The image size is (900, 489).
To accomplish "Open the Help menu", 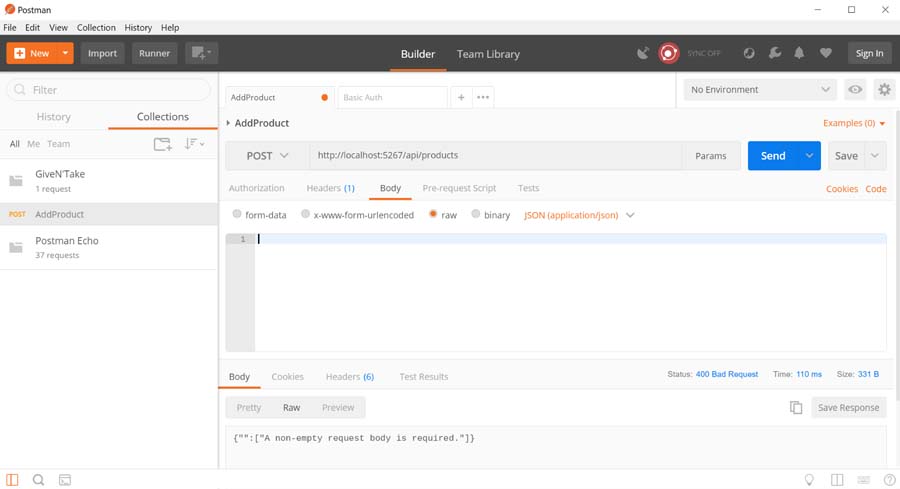I will coord(170,28).
